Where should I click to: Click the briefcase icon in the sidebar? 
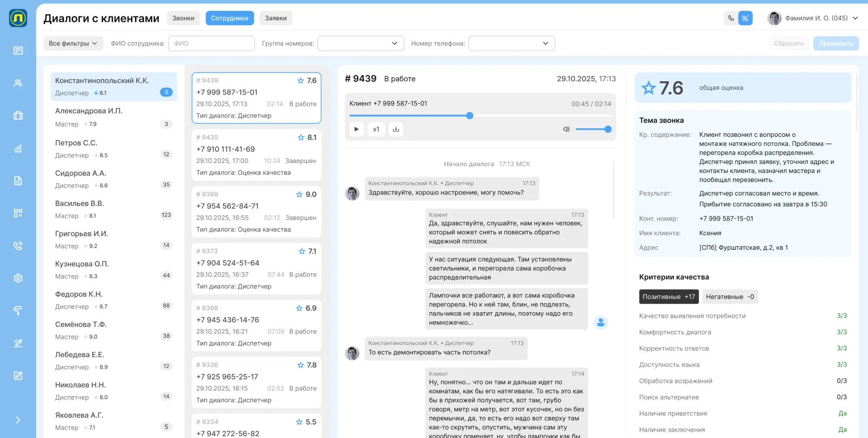coord(18,115)
